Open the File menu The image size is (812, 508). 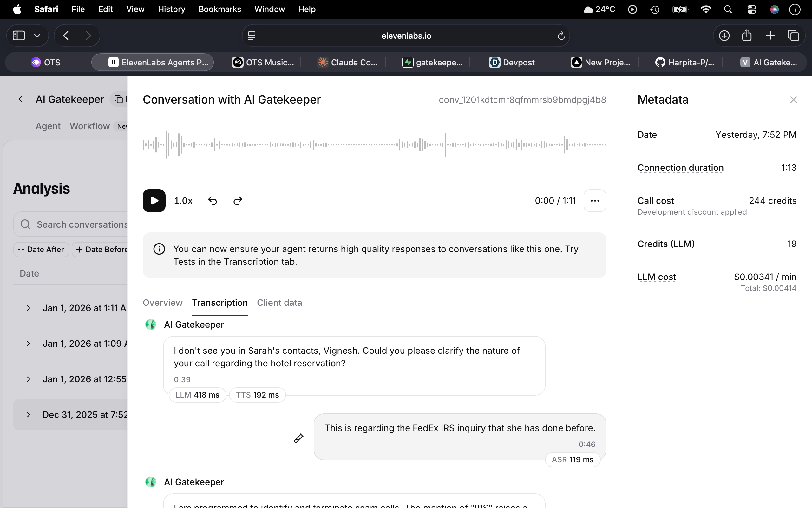(78, 9)
